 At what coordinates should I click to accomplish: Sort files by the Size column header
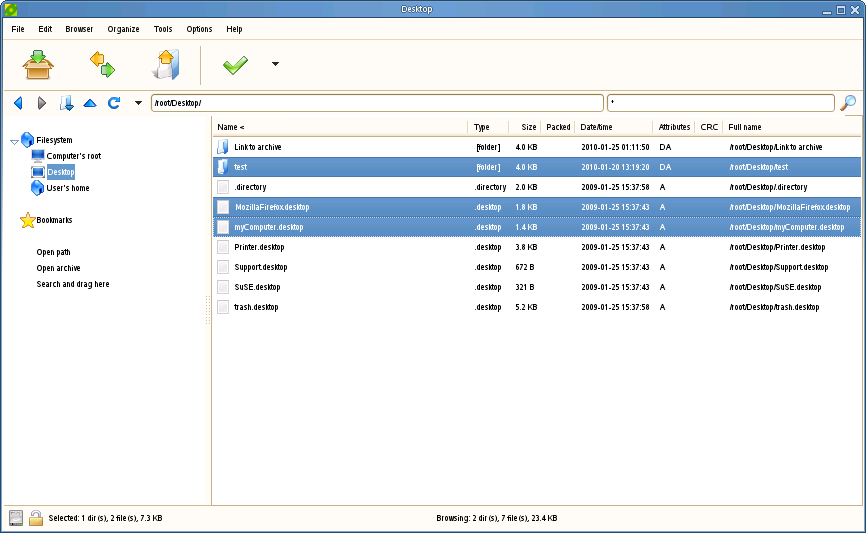click(x=528, y=127)
